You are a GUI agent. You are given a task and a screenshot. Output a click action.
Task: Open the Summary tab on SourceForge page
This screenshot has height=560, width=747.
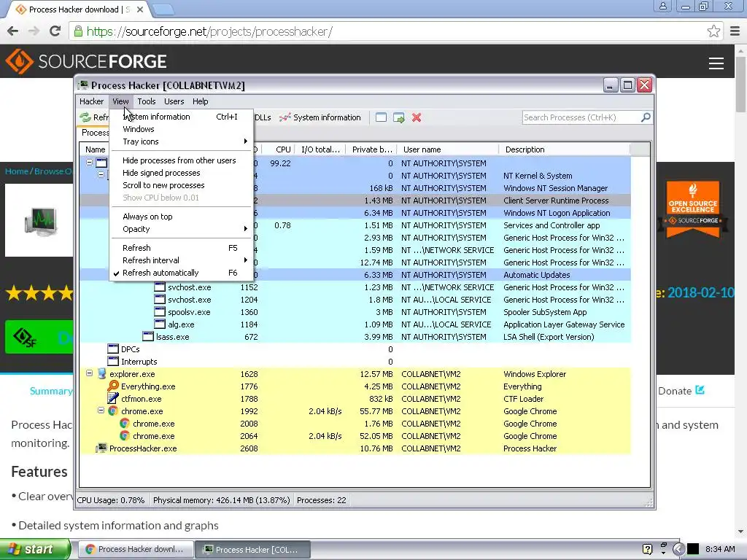(x=51, y=391)
